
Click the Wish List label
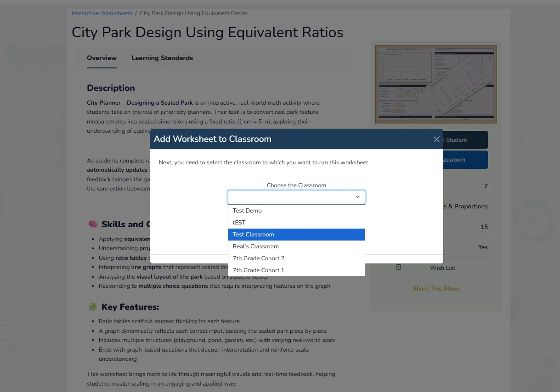[442, 268]
